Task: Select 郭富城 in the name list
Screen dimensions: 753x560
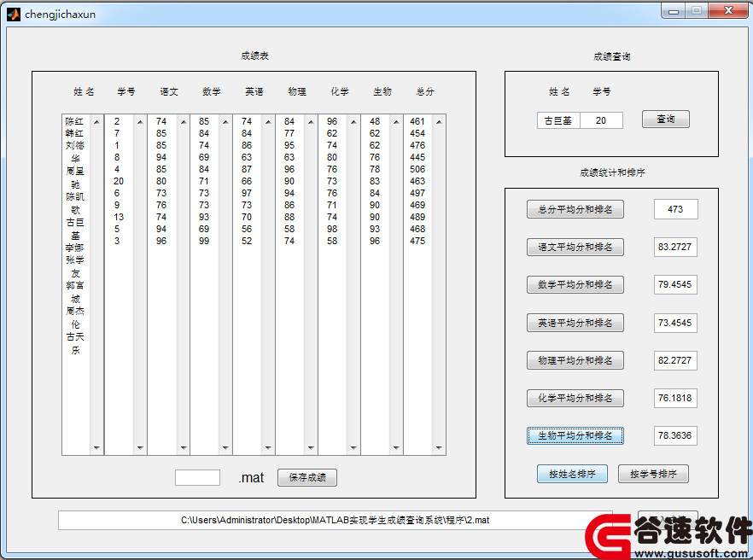Action: click(75, 292)
